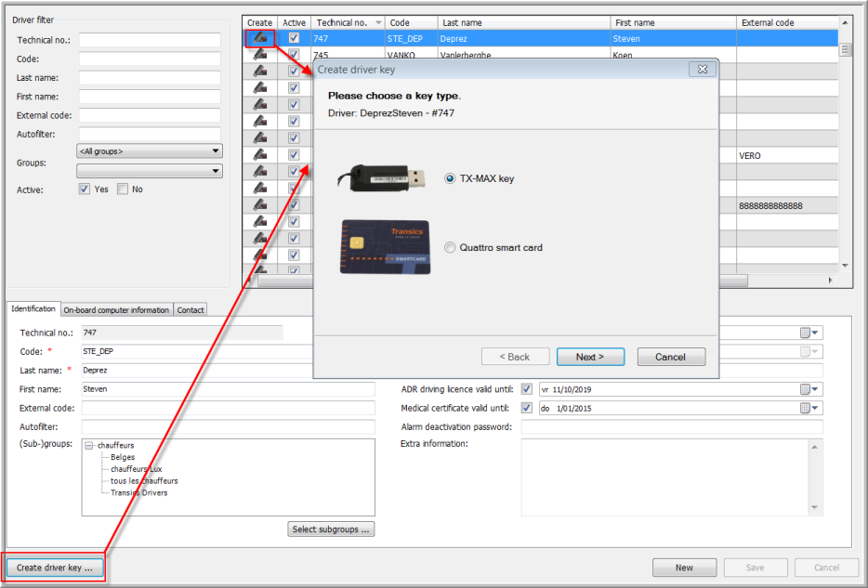This screenshot has width=868, height=588.
Task: Select the Quattro smart card option
Action: 451,248
